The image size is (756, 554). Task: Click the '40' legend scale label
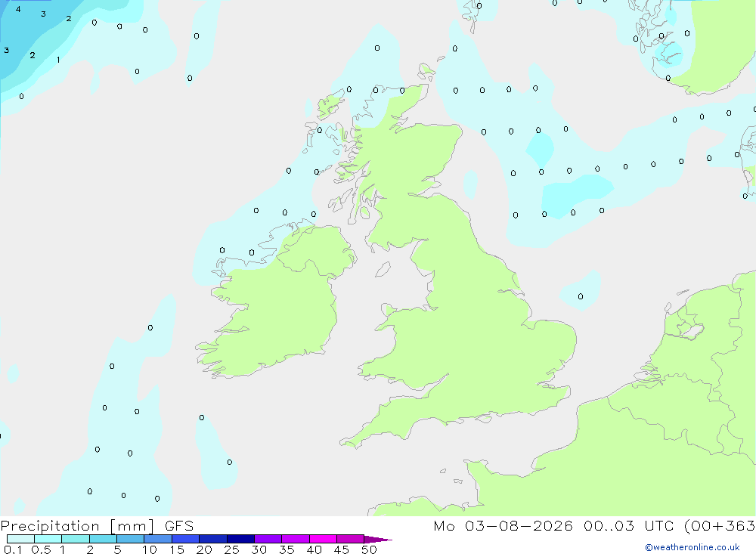click(314, 549)
